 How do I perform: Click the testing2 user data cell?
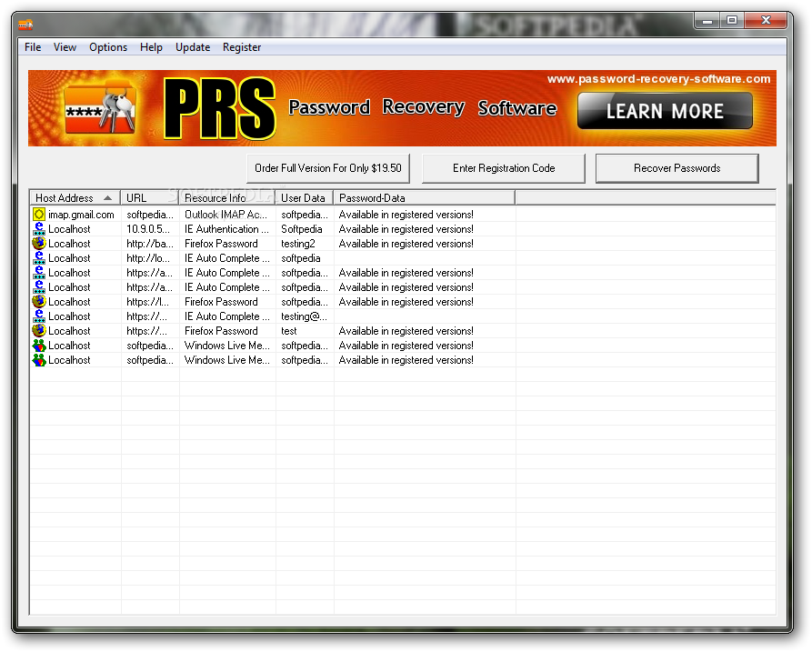click(297, 244)
